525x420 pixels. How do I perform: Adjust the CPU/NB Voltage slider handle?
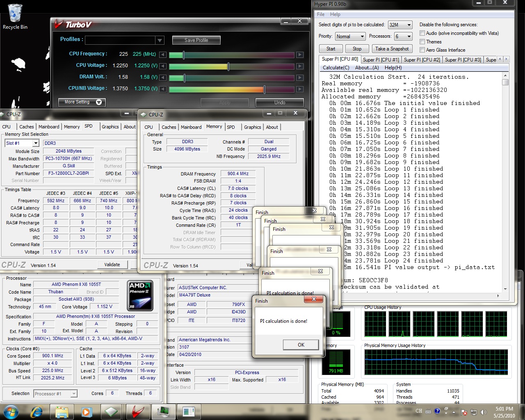coord(264,89)
